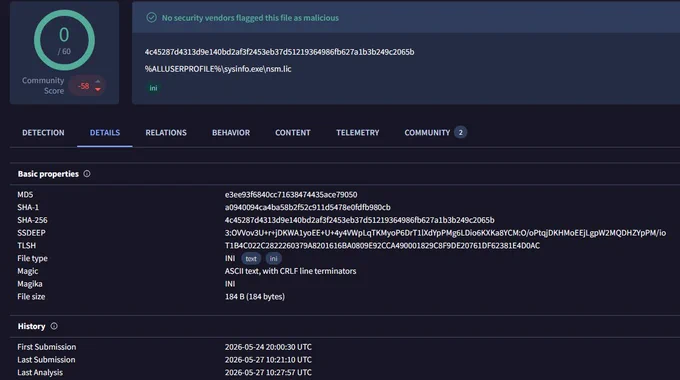Click the File type label
The image size is (680, 380).
click(32, 258)
